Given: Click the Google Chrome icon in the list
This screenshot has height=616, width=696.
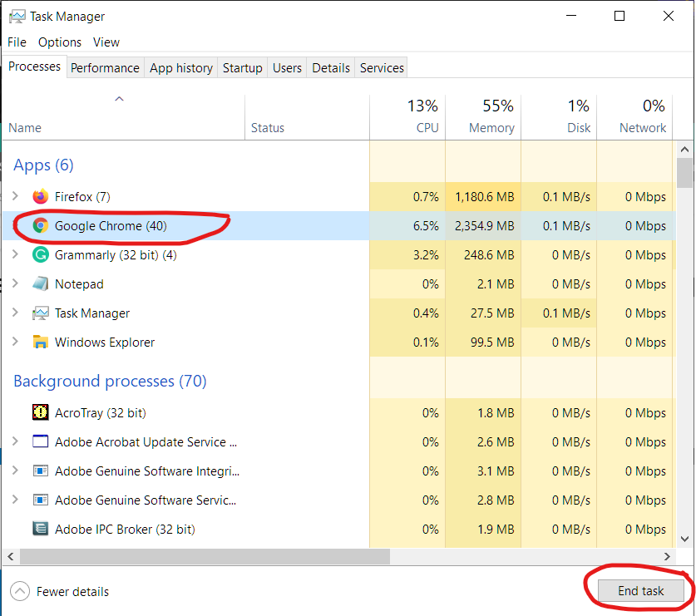Looking at the screenshot, I should (41, 225).
